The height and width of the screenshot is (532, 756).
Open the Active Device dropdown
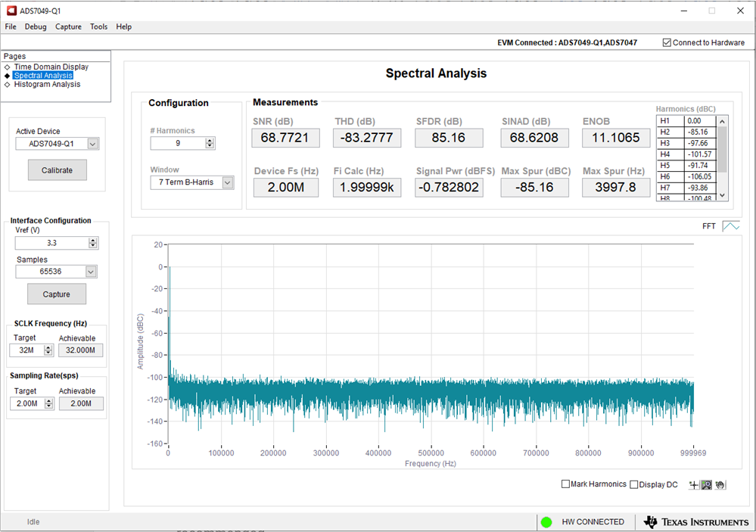pyautogui.click(x=92, y=144)
